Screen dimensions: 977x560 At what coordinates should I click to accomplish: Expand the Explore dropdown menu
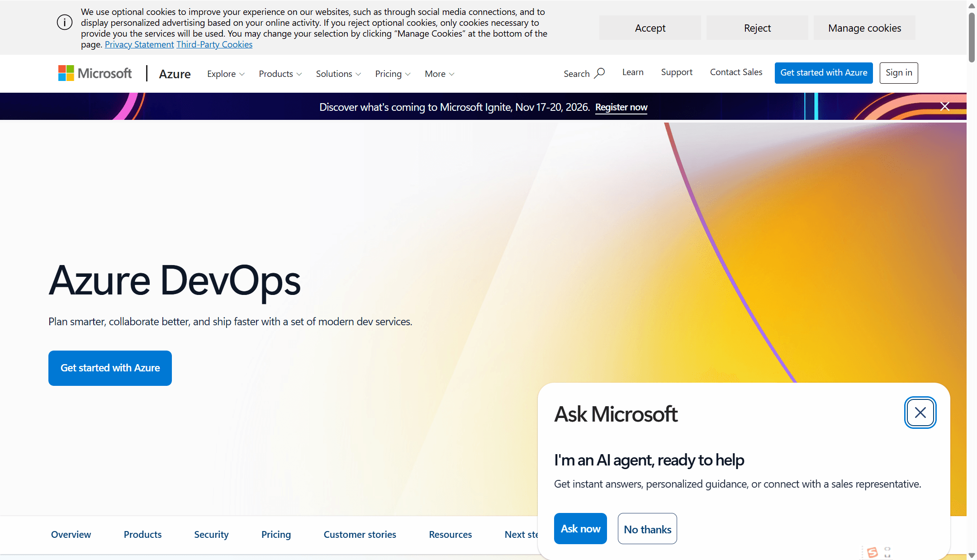tap(226, 74)
